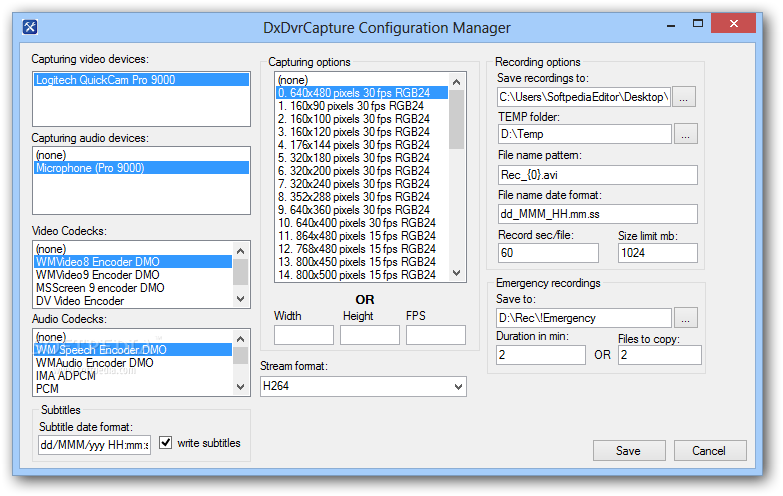Click Audio Codecks scrollbar up arrow
This screenshot has height=496, width=783.
[x=241, y=339]
